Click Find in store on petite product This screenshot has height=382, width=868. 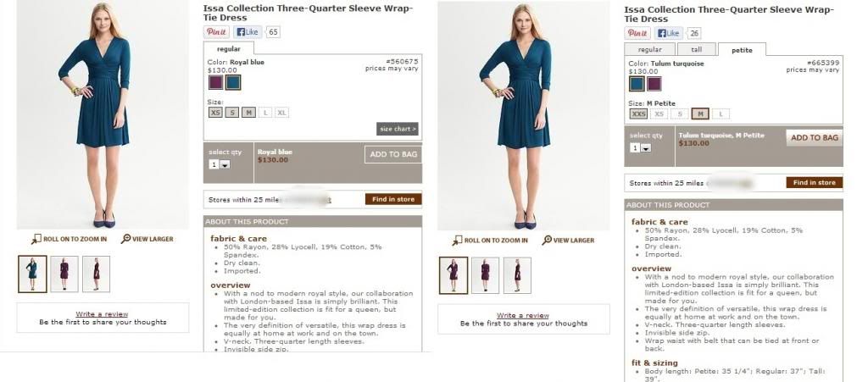pyautogui.click(x=815, y=182)
